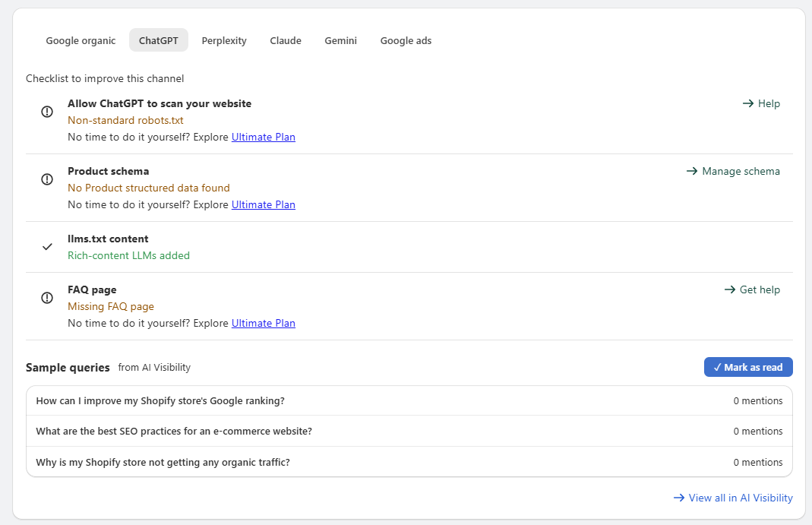Select the ChatGPT tab
Image resolution: width=812 pixels, height=525 pixels.
pyautogui.click(x=159, y=40)
